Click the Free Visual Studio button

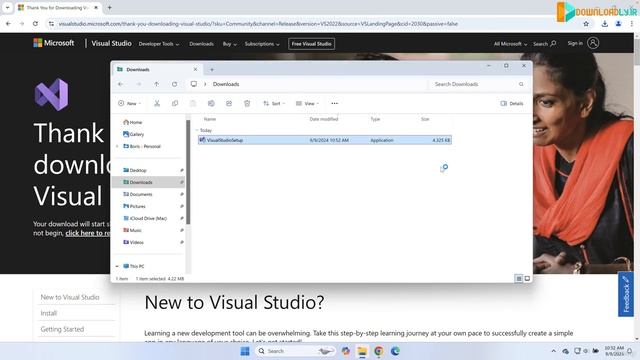(311, 44)
